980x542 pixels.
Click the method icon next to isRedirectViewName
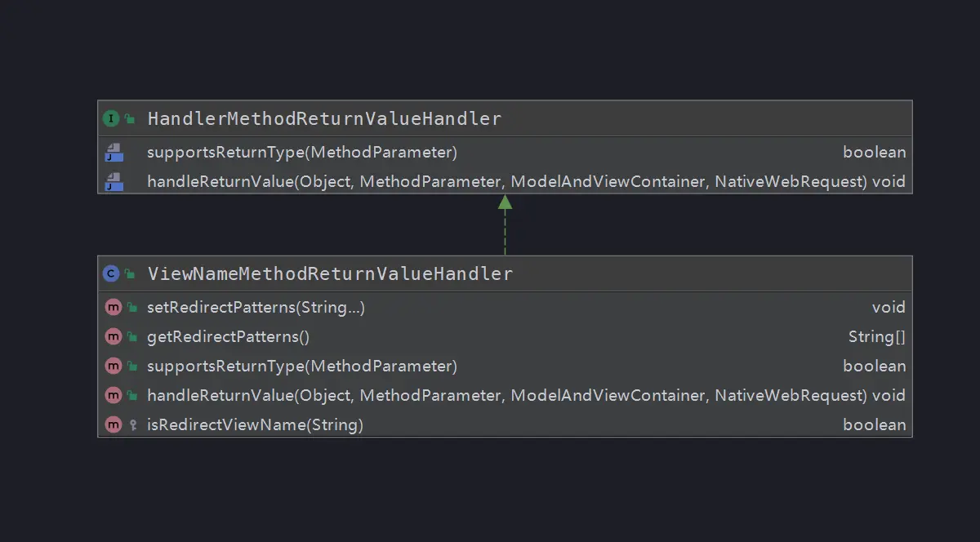113,424
